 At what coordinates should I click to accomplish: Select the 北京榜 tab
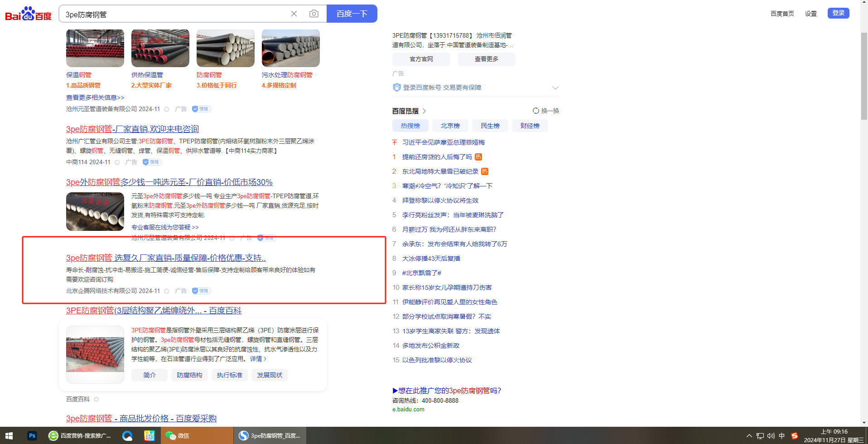450,126
